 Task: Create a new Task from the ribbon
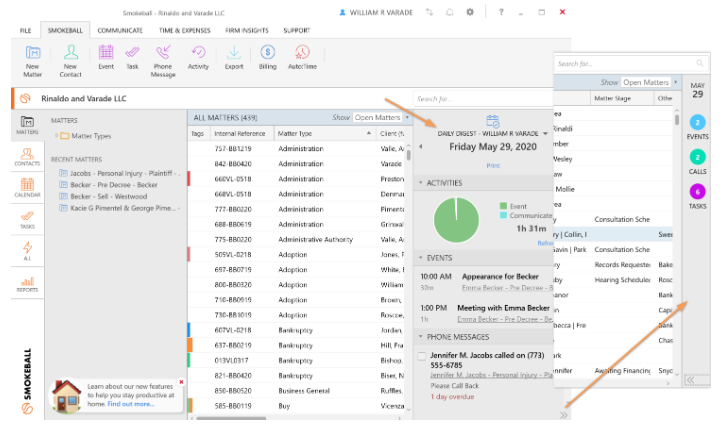tap(132, 58)
